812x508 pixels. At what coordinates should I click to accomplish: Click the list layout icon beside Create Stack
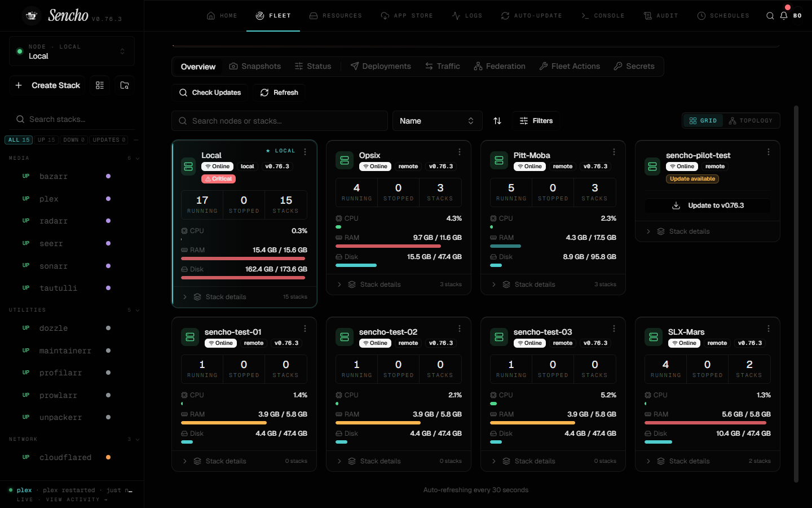(x=100, y=85)
